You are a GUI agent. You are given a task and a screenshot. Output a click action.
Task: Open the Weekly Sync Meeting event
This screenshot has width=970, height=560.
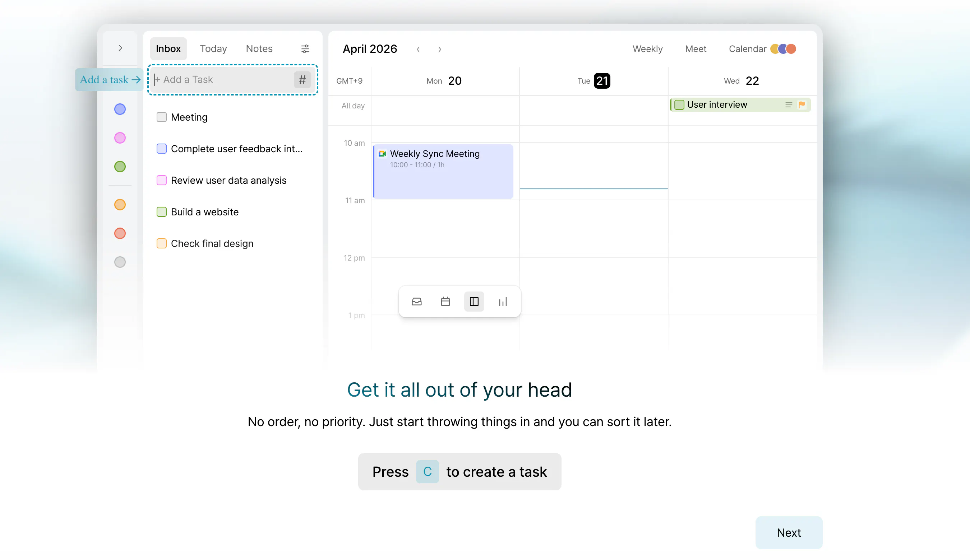pyautogui.click(x=443, y=172)
